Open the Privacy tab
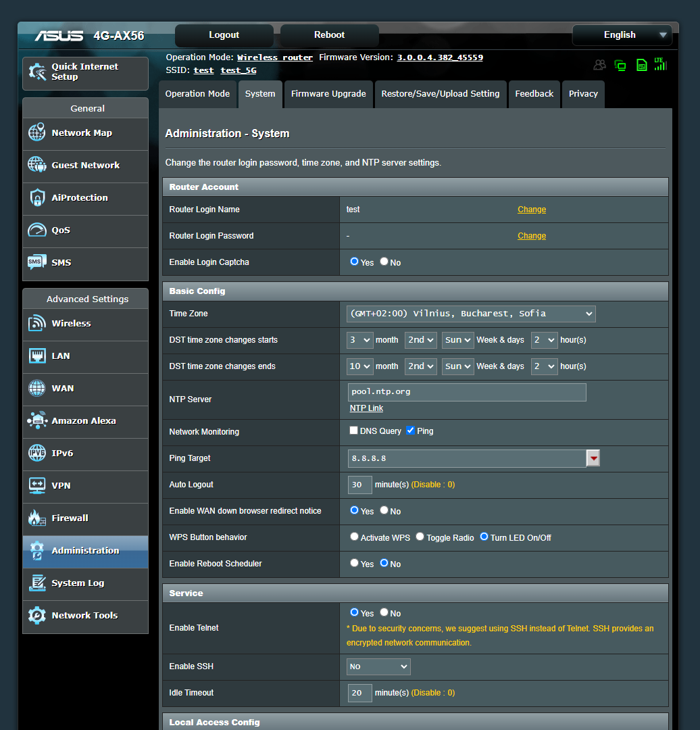This screenshot has height=730, width=700. [583, 94]
